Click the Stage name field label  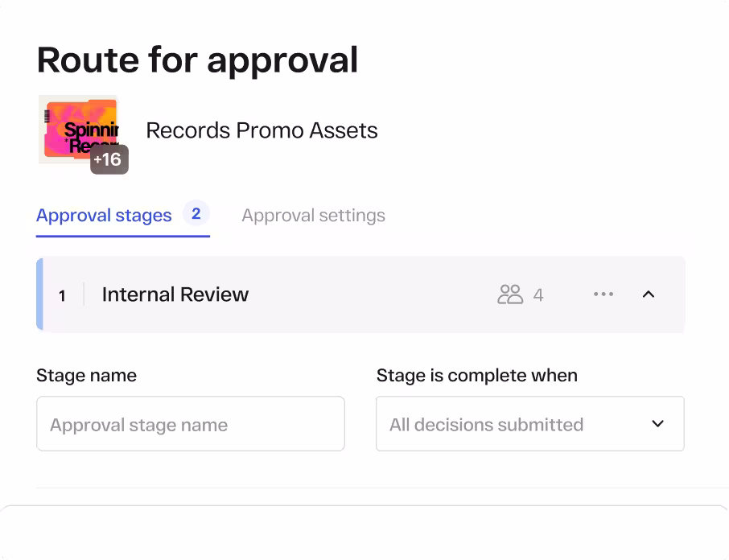(x=86, y=376)
